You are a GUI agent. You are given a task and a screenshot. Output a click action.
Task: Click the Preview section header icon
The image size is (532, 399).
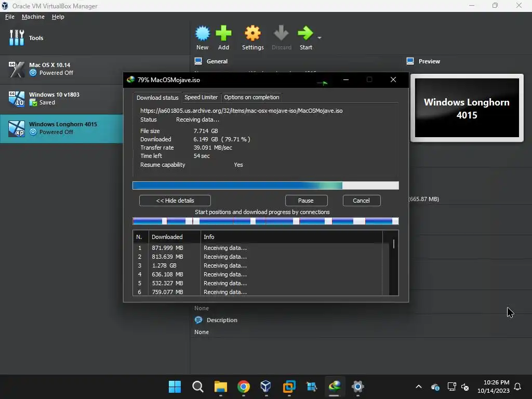pos(410,61)
